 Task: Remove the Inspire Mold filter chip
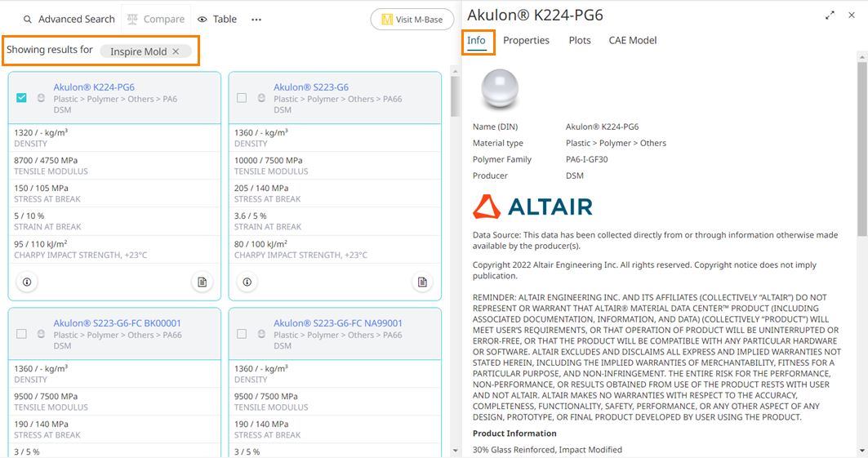[176, 51]
